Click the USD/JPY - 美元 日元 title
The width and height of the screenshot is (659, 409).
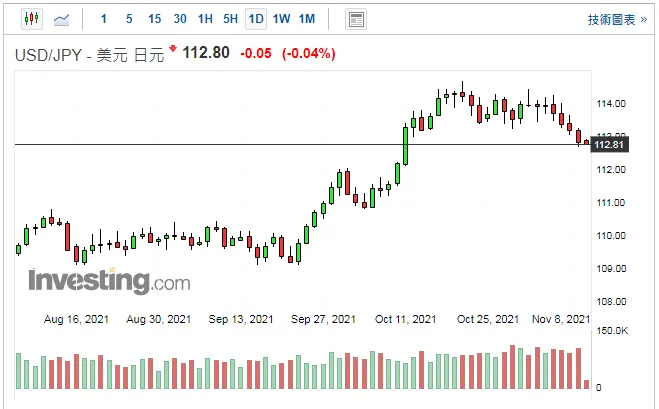(89, 55)
